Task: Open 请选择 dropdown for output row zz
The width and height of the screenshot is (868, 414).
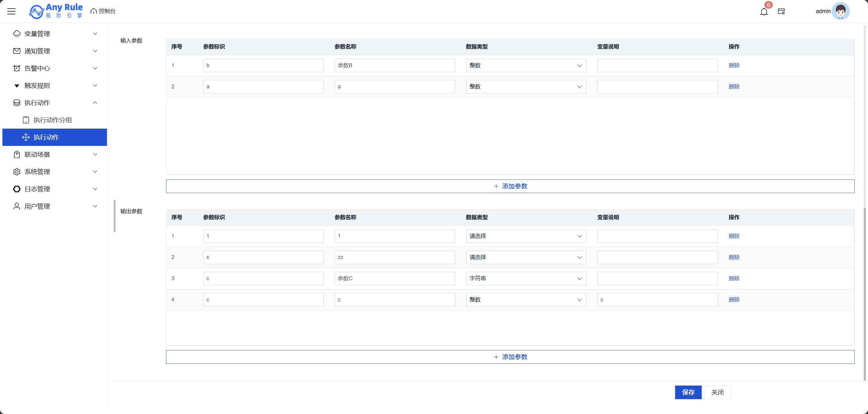Action: [526, 257]
